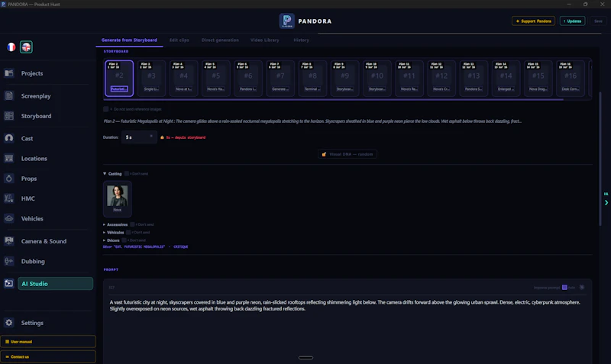Click the Locations icon in the sidebar
Image resolution: width=611 pixels, height=364 pixels.
pos(9,159)
